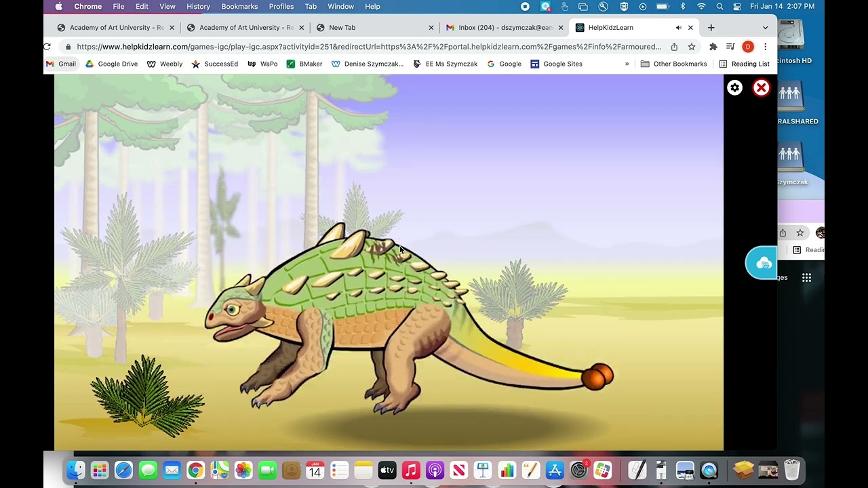Viewport: 868px width, 488px height.
Task: Open the Gmail bookmark
Action: click(61, 64)
